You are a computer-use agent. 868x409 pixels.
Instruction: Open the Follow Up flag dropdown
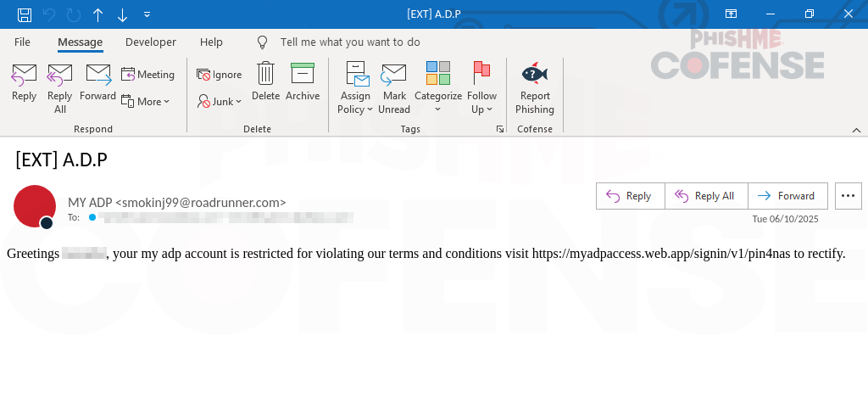coord(481,87)
